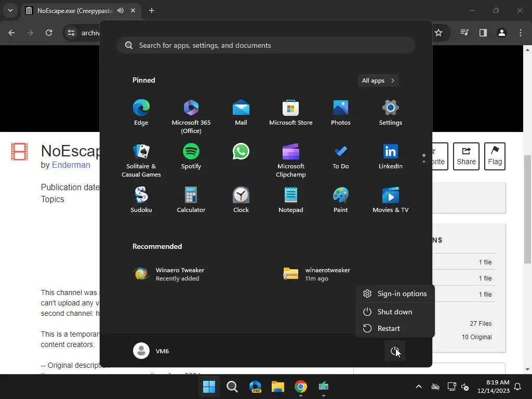Launch the Paint app
This screenshot has width=532, height=399.
coord(341,200)
